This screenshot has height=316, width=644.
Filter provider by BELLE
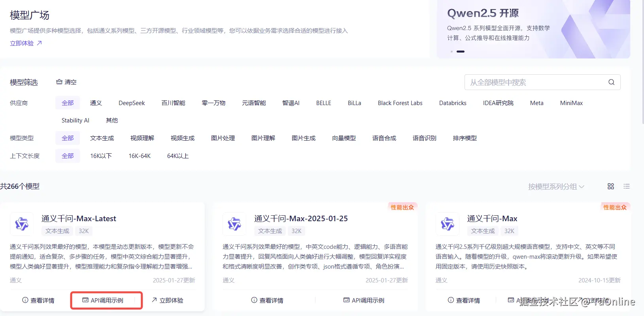(x=324, y=103)
